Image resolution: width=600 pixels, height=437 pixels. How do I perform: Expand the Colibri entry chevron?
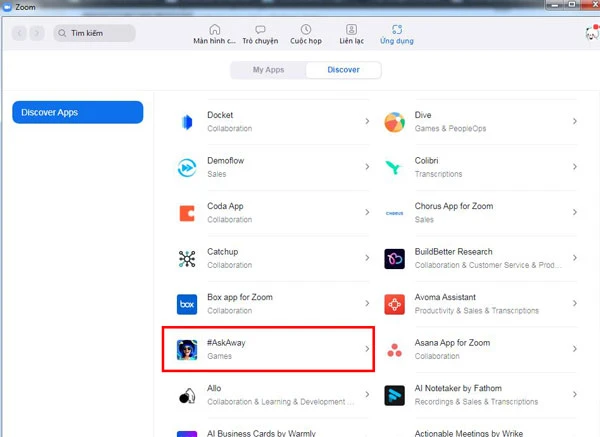574,167
